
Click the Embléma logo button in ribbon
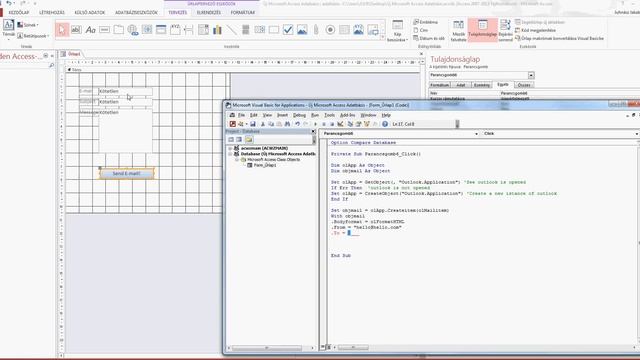425,22
